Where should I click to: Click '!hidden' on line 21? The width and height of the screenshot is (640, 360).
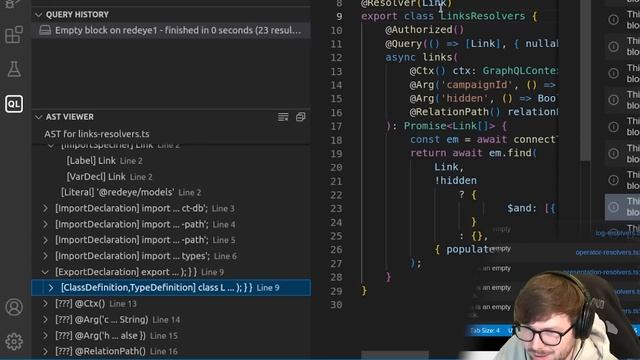[455, 180]
